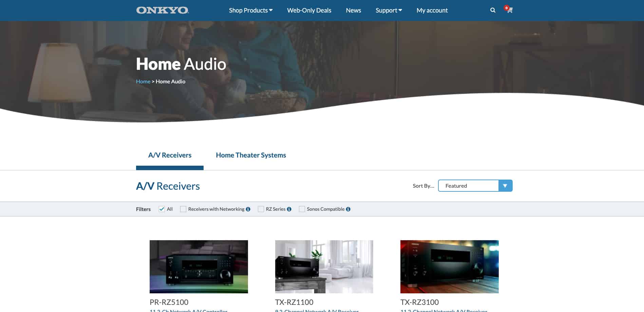
Task: Click the Sort By dropdown arrow button
Action: [505, 186]
